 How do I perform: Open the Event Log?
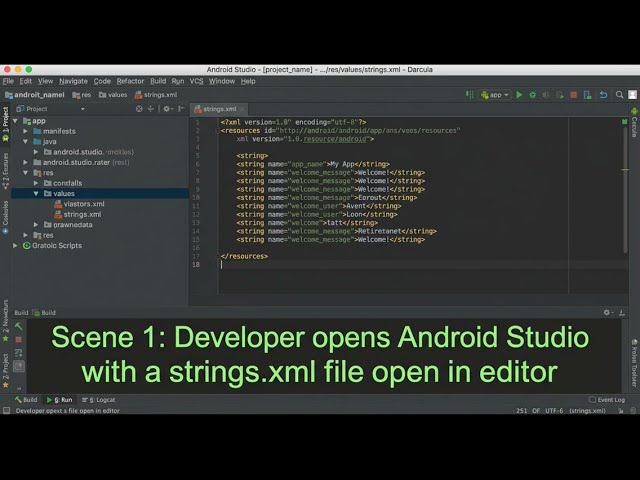(607, 400)
